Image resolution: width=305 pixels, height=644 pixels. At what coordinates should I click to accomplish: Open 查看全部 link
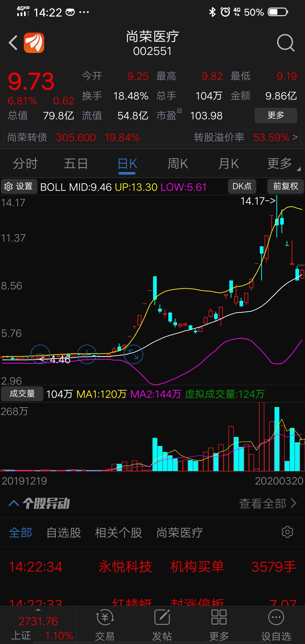268,503
